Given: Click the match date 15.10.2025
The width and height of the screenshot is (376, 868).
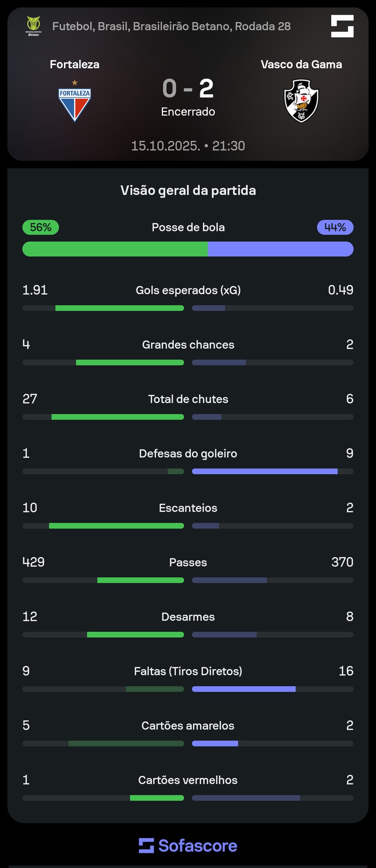Looking at the screenshot, I should (x=165, y=146).
